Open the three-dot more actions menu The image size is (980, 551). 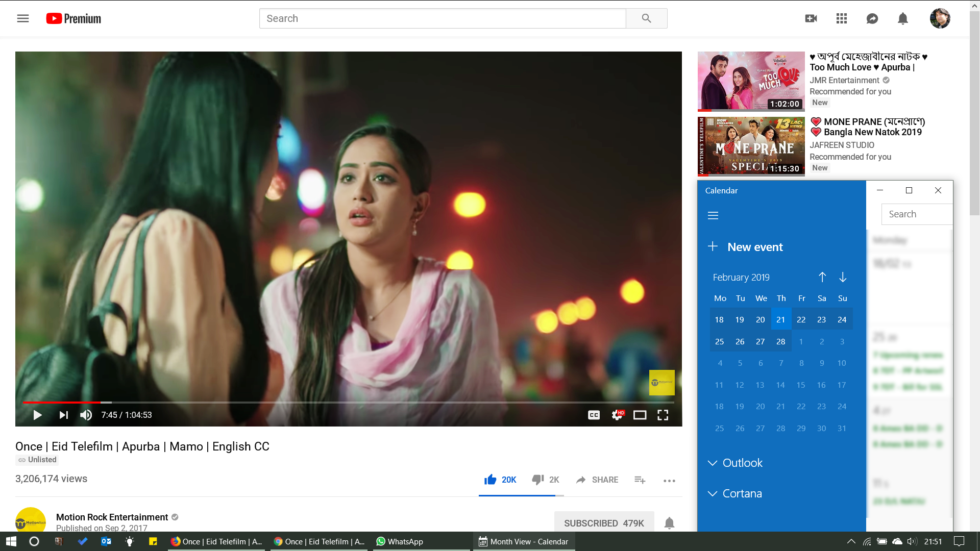tap(669, 480)
